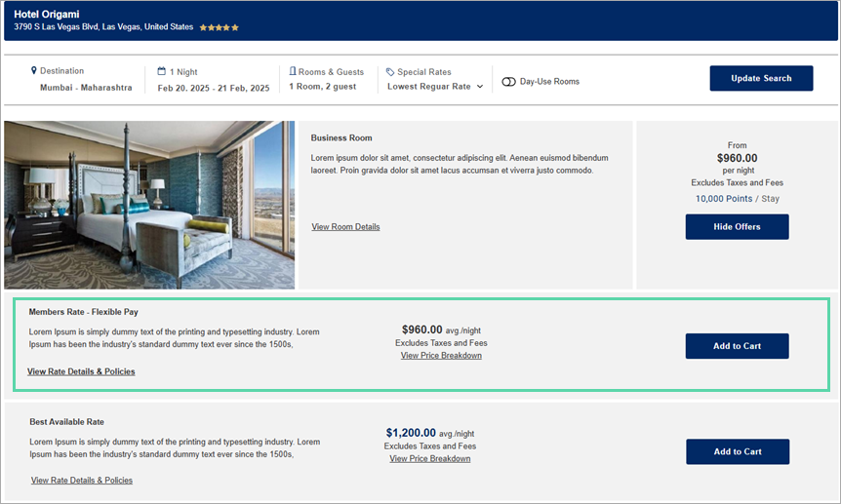Toggle the Day-Use Rooms switch
This screenshot has height=504, width=841.
click(508, 82)
